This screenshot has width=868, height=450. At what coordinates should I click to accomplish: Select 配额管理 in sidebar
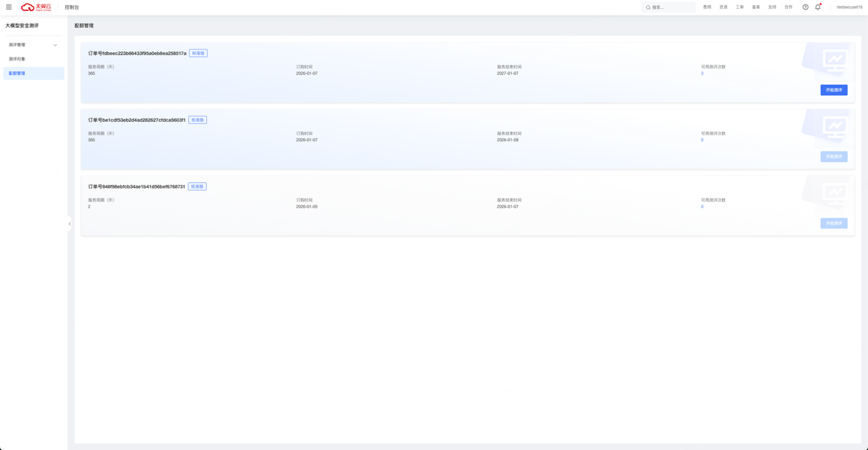(x=34, y=73)
